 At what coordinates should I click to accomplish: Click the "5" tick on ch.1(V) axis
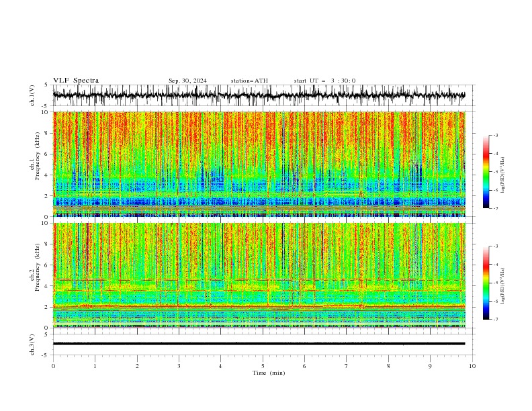[46, 85]
